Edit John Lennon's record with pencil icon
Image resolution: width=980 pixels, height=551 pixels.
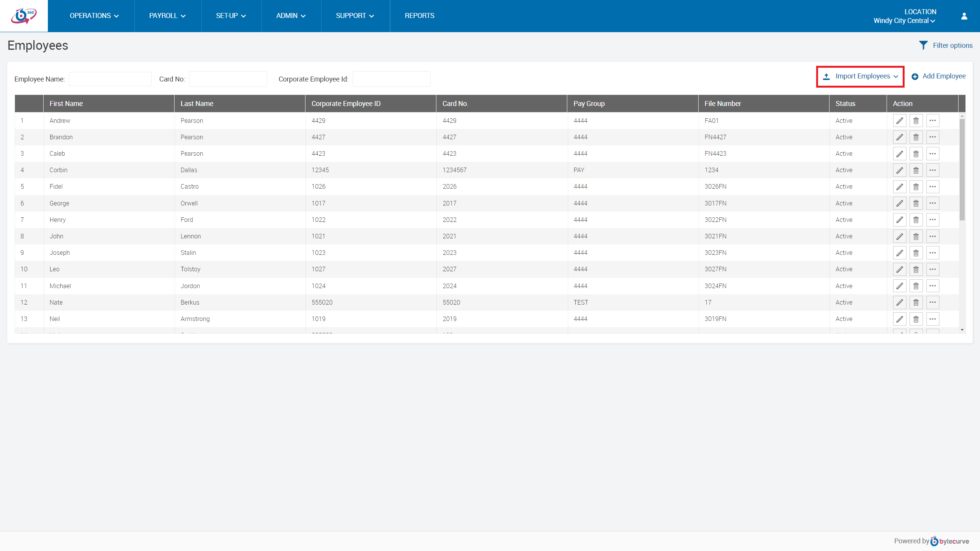pyautogui.click(x=899, y=236)
